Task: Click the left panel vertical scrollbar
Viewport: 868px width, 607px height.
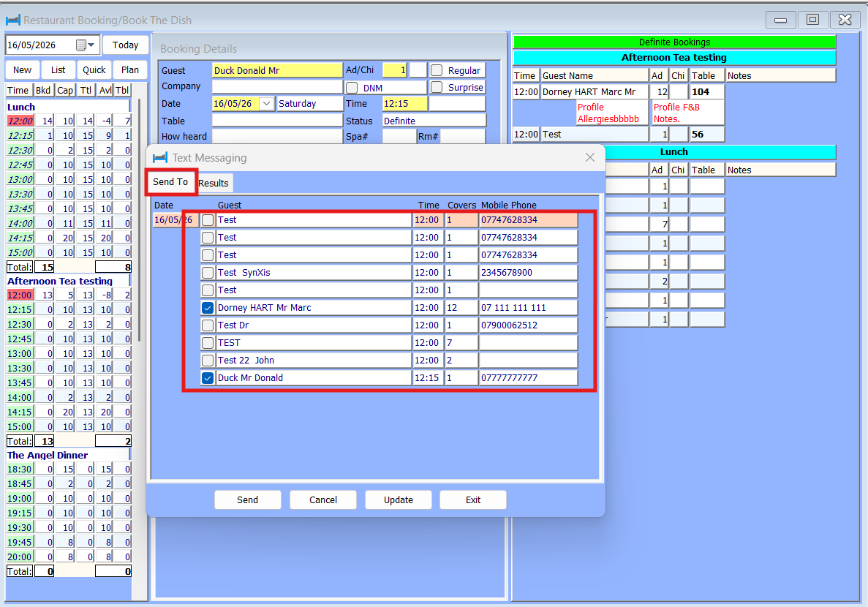Action: pyautogui.click(x=140, y=222)
